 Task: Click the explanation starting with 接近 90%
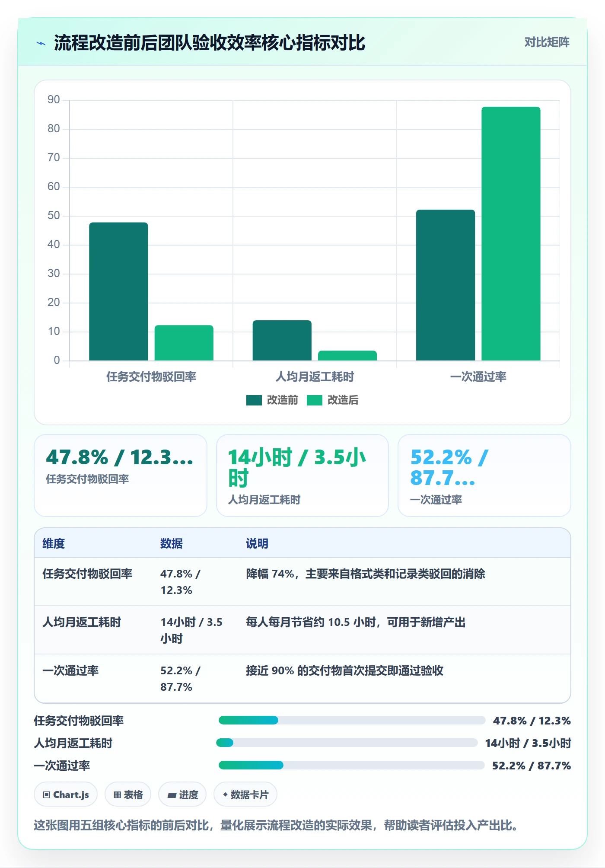(345, 670)
